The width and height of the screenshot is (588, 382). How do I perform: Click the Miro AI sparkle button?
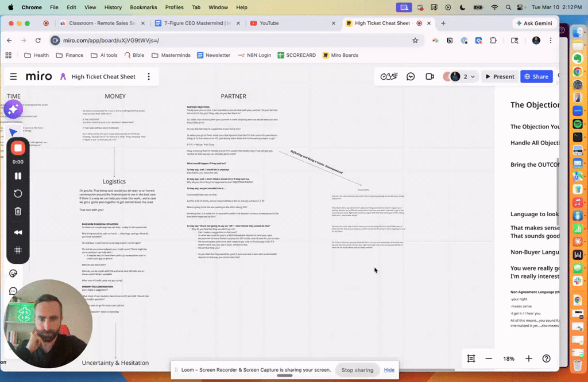pyautogui.click(x=13, y=110)
